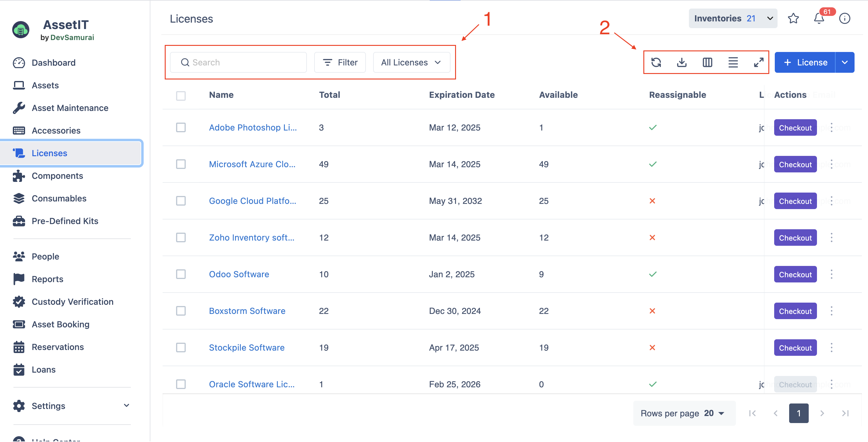Select all licenses via header checkbox
The width and height of the screenshot is (868, 442).
tap(181, 96)
